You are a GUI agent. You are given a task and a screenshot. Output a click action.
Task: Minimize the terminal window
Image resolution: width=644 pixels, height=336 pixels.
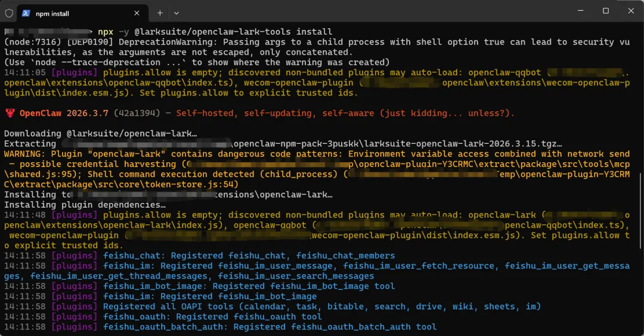pos(580,11)
